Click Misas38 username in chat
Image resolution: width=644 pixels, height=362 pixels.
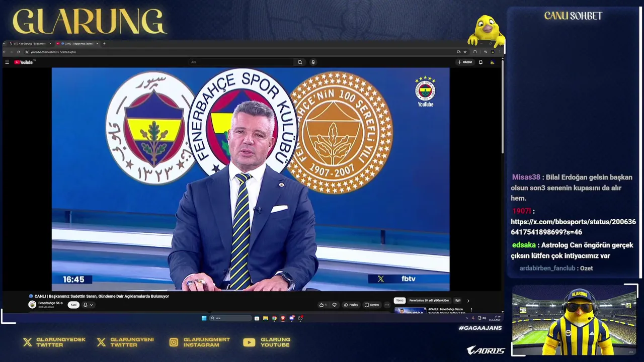tap(526, 177)
